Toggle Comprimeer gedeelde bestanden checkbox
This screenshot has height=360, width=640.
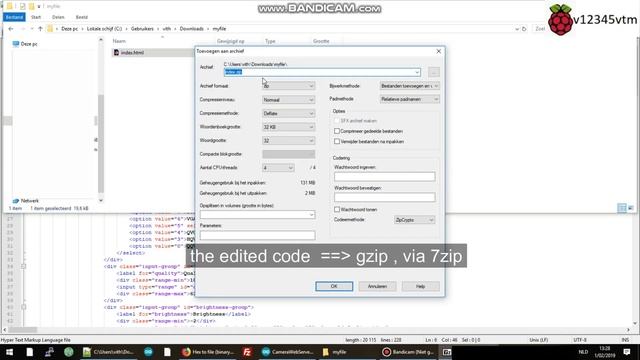[x=337, y=131]
